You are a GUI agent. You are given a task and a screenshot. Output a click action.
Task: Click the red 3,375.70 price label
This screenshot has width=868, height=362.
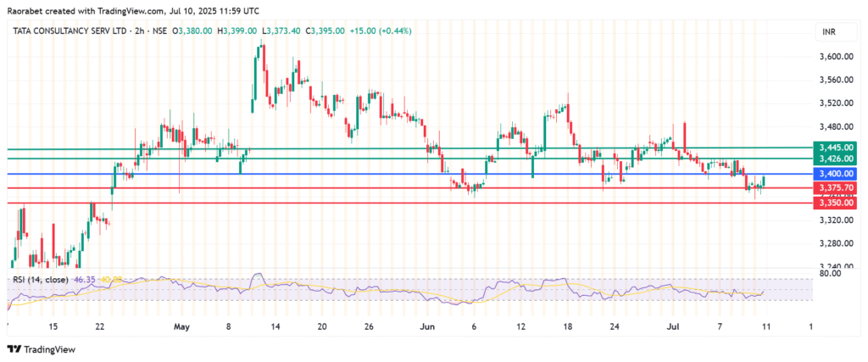click(x=836, y=187)
